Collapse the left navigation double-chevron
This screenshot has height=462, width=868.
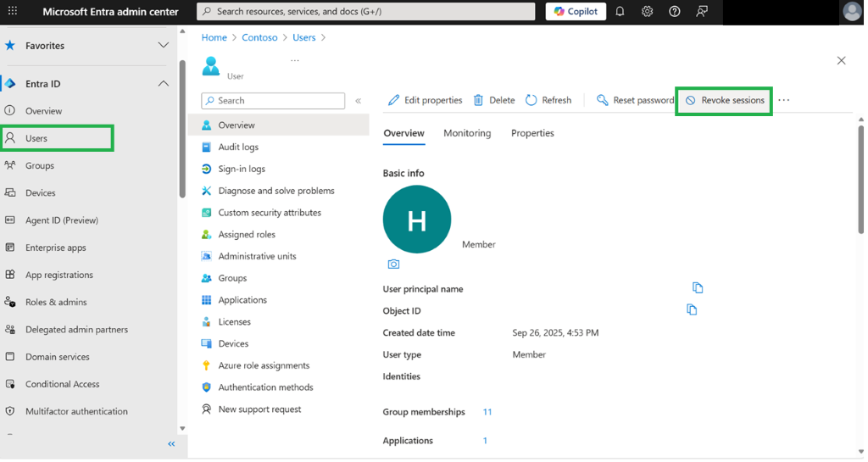coord(171,443)
